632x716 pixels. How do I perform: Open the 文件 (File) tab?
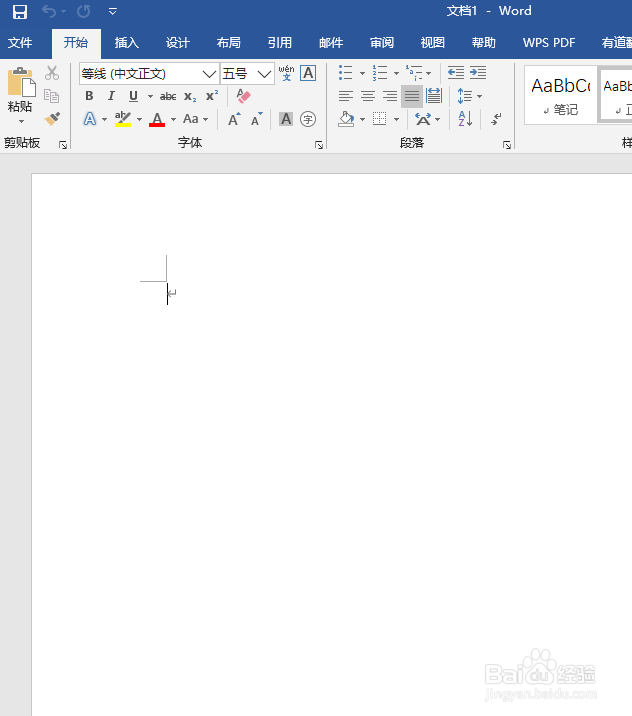(20, 43)
